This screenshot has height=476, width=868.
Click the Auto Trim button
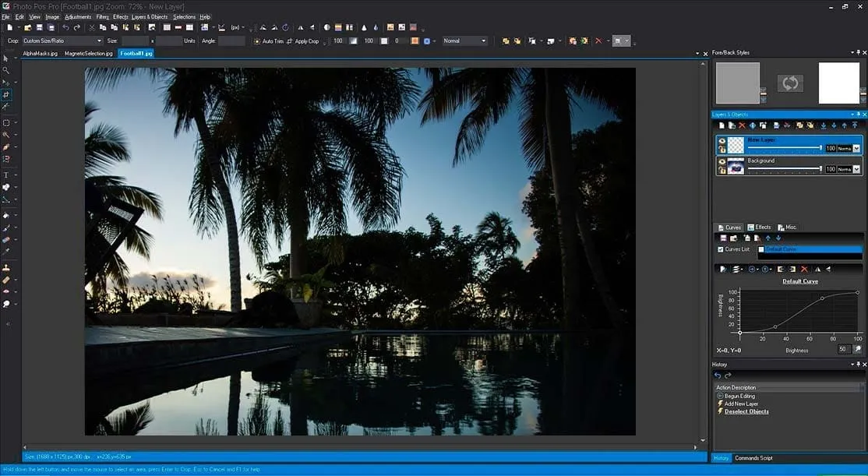[x=269, y=41]
